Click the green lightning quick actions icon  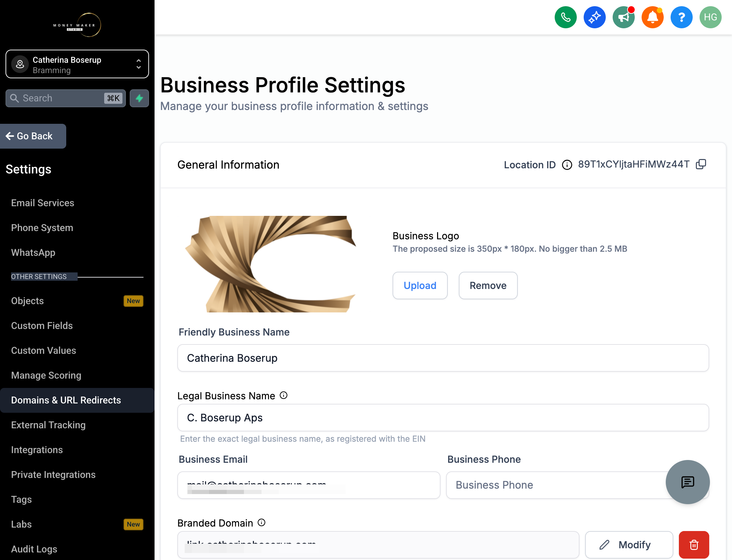click(x=139, y=98)
